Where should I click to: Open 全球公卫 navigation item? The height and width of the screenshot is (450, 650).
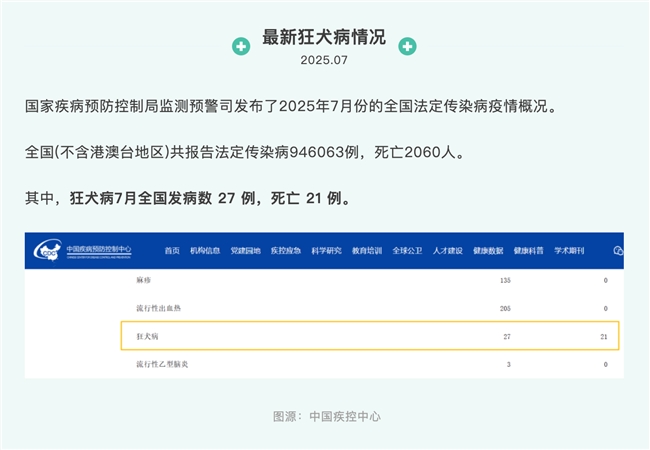[407, 251]
